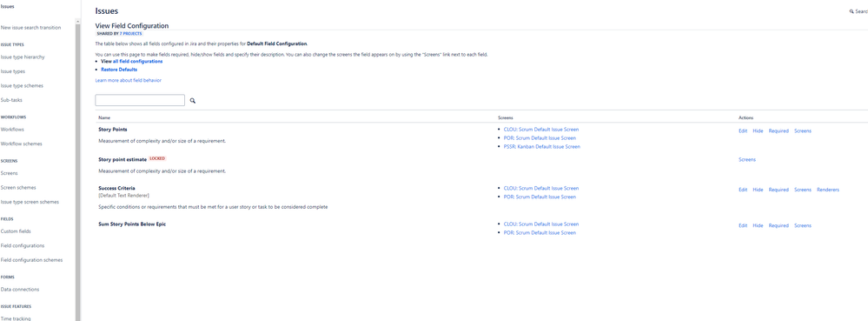Open Screens action for Success Criteria
The width and height of the screenshot is (868, 321).
803,190
